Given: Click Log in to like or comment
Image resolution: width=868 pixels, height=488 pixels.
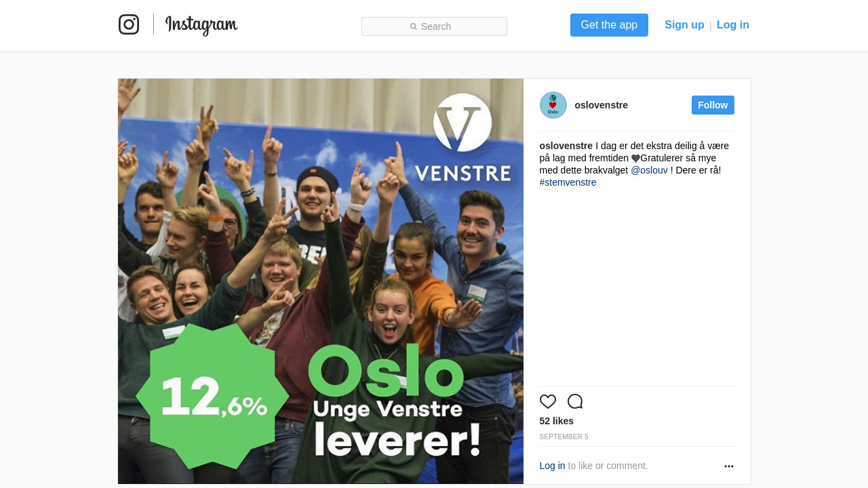Looking at the screenshot, I should (553, 466).
